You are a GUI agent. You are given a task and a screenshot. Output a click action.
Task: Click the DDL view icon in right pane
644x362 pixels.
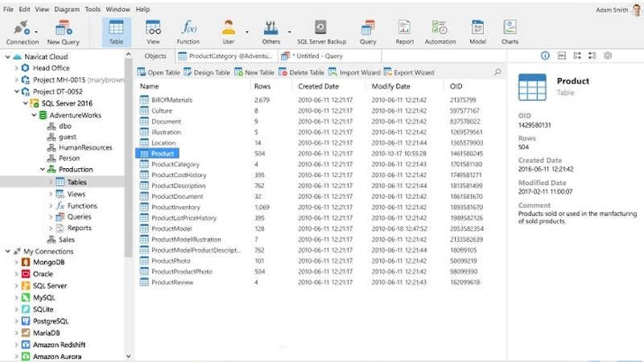point(562,56)
